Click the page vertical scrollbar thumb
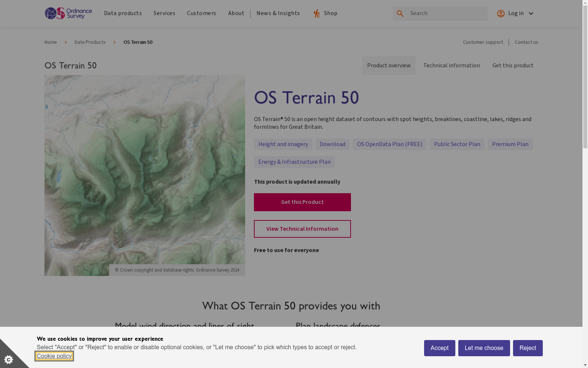588x368 pixels. coord(585,77)
